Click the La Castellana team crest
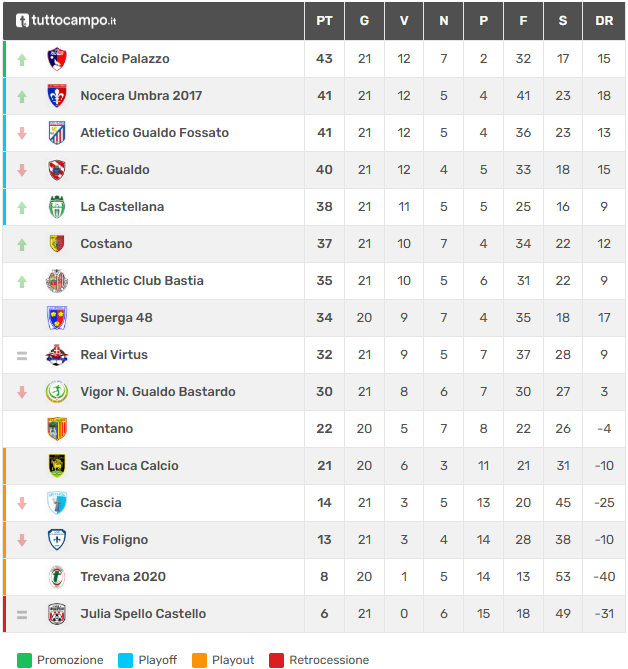This screenshot has height=669, width=628. (57, 207)
